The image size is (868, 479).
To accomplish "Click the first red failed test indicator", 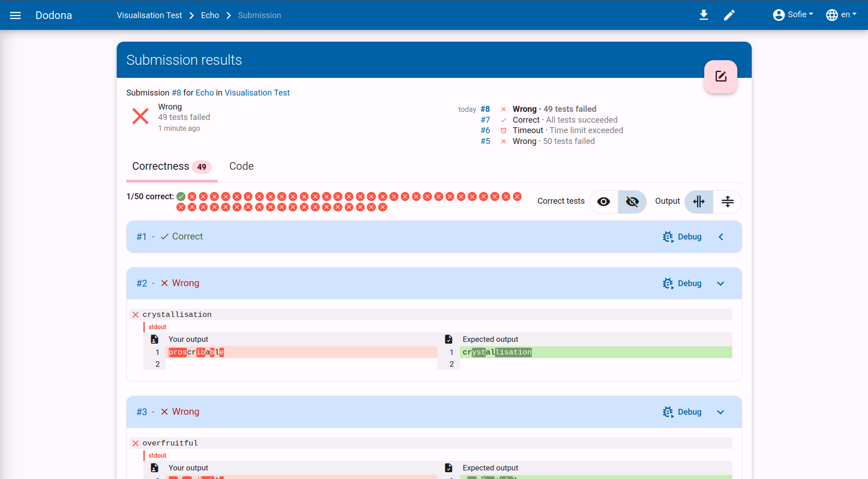I will pos(192,196).
